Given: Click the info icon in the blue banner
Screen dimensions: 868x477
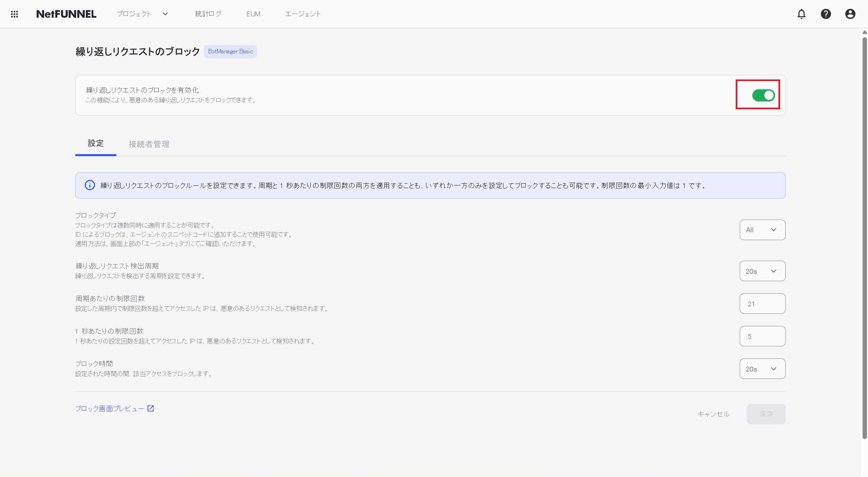Looking at the screenshot, I should click(x=89, y=185).
